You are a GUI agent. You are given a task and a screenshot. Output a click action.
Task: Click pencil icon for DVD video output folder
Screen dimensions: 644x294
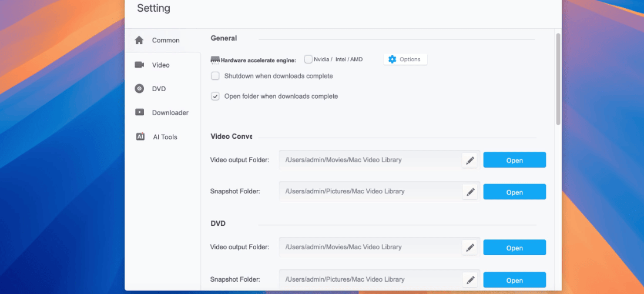470,248
